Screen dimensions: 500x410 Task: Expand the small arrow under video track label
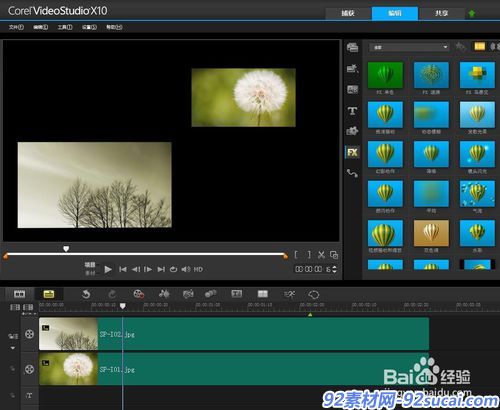pyautogui.click(x=13, y=348)
